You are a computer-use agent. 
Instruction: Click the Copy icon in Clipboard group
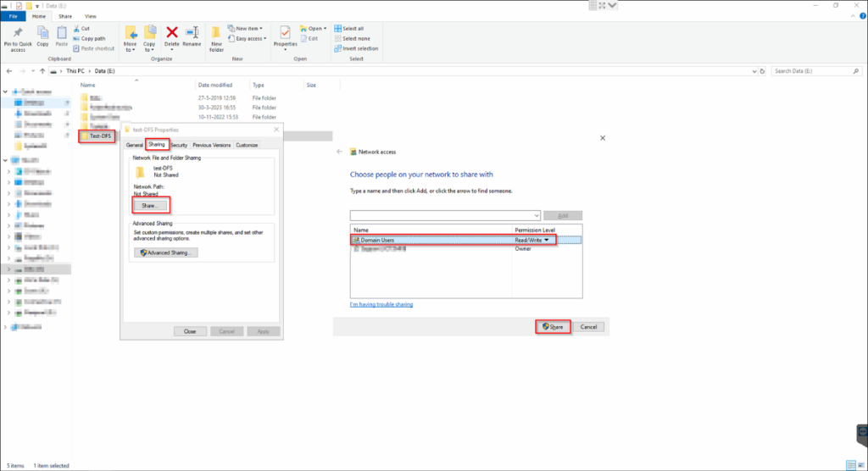point(42,34)
